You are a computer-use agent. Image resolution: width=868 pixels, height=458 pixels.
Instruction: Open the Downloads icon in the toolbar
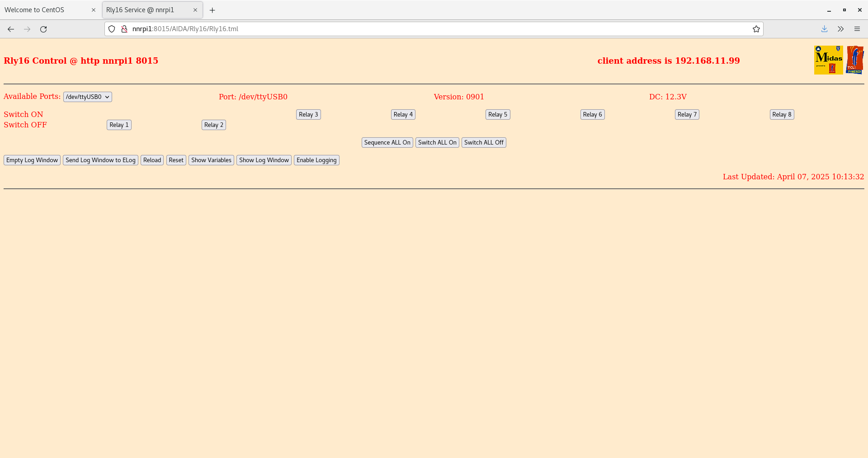824,29
